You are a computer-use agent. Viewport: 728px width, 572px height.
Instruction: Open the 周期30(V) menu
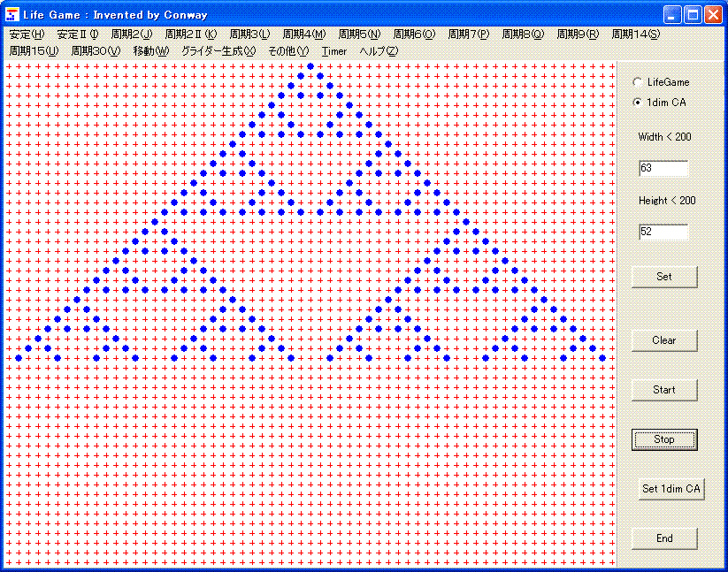96,51
